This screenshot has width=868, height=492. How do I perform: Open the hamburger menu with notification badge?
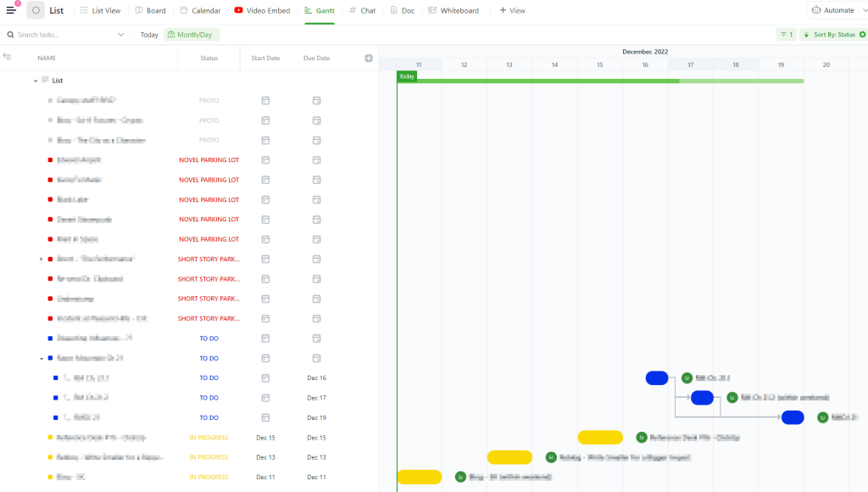11,10
